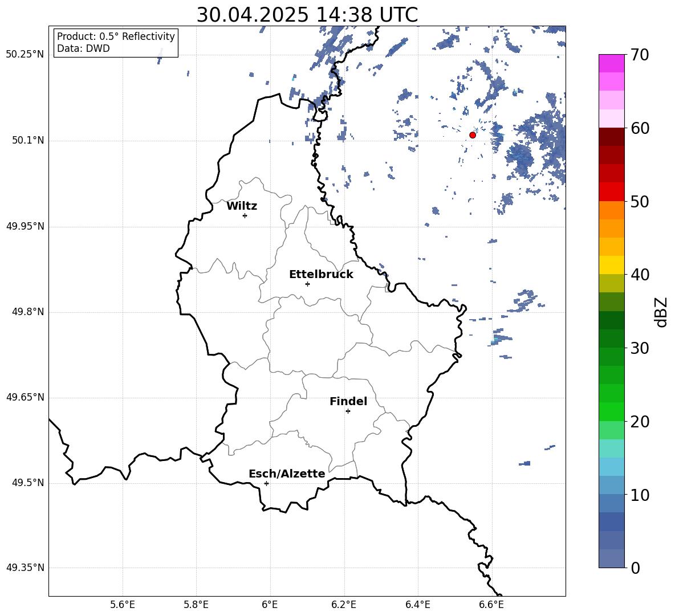The width and height of the screenshot is (675, 616).
Task: Click the blue colorbar segment near 10
Action: [x=611, y=503]
